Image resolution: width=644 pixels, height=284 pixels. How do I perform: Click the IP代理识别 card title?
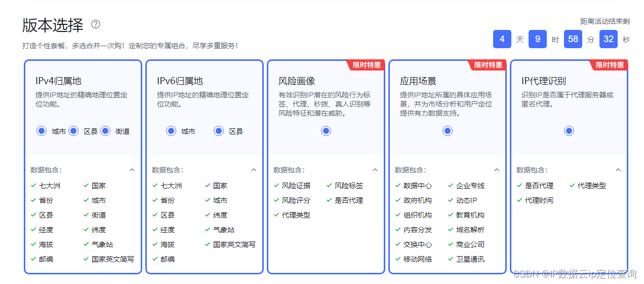click(x=544, y=81)
